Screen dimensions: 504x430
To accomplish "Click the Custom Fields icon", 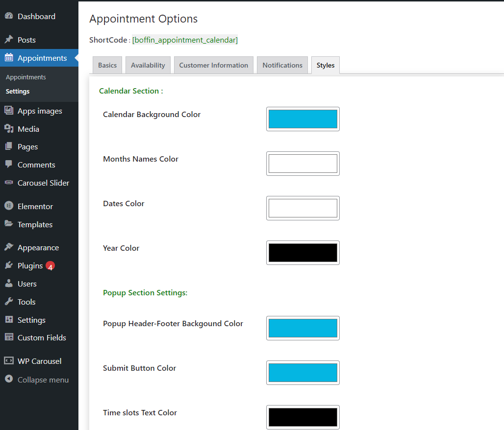I will pos(9,337).
